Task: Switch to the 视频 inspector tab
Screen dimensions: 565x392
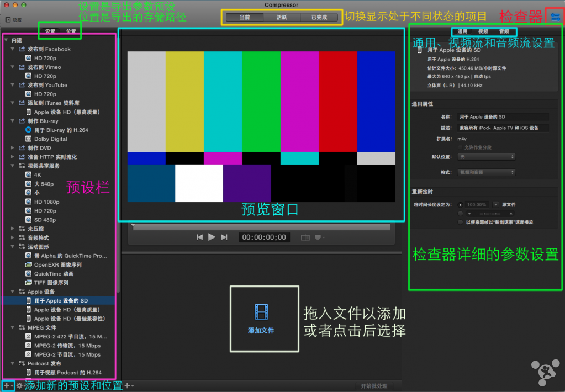Action: click(483, 31)
